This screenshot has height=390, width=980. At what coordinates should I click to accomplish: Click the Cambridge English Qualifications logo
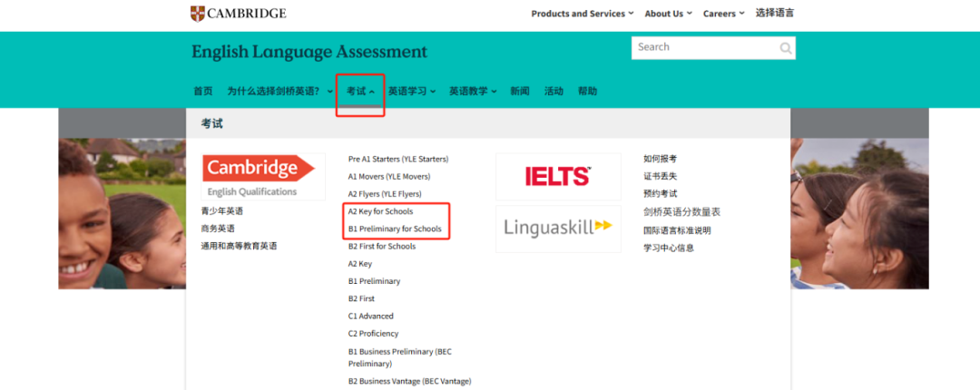pyautogui.click(x=262, y=176)
